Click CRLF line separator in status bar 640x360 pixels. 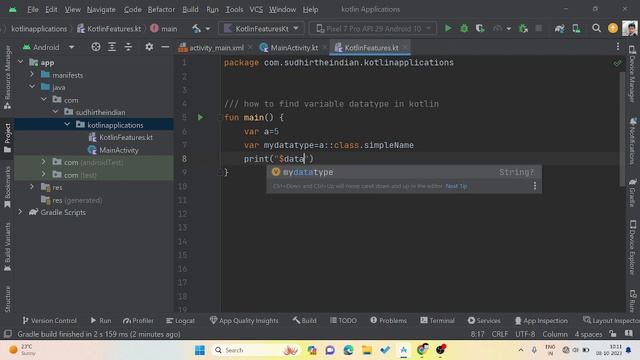tap(500, 334)
